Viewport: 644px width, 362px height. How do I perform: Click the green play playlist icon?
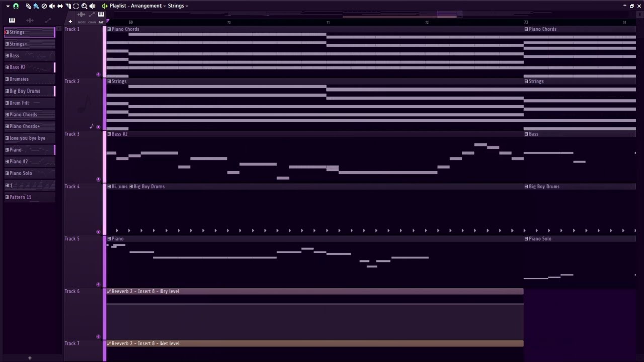[x=104, y=6]
